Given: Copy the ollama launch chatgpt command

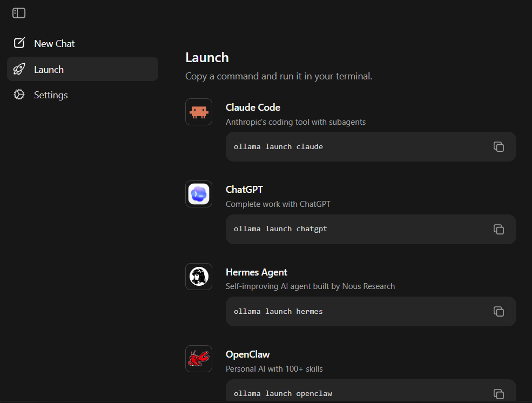Looking at the screenshot, I should coord(499,229).
